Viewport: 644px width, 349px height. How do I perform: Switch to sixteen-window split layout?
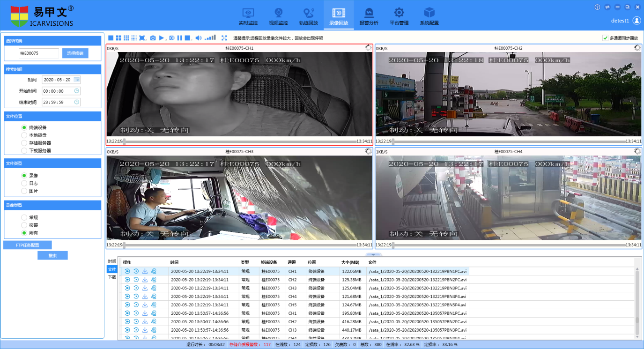pos(134,38)
